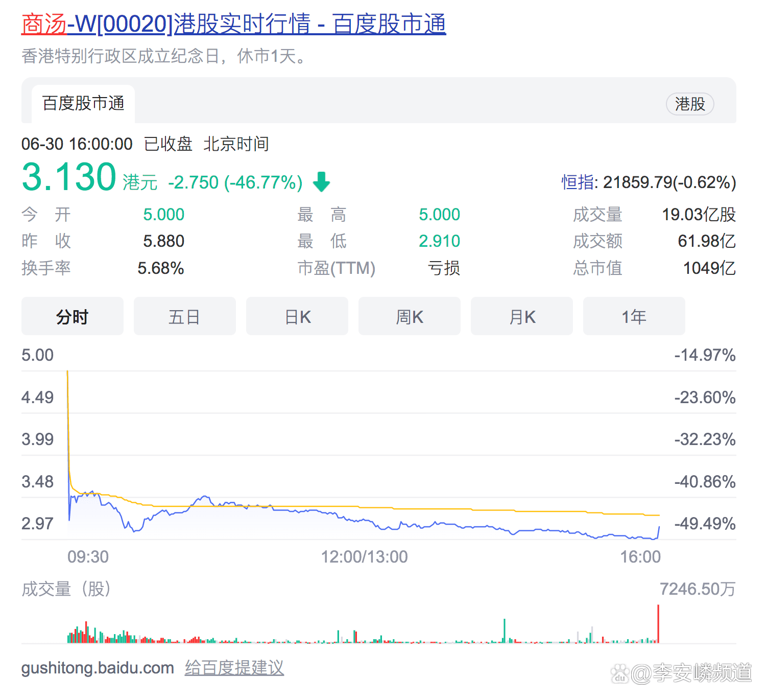Select the 百度股市通 tab
The image size is (767, 700).
83,104
